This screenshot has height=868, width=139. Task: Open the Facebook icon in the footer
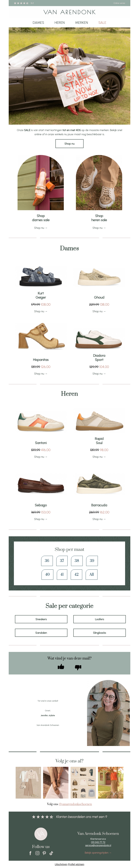(30, 853)
